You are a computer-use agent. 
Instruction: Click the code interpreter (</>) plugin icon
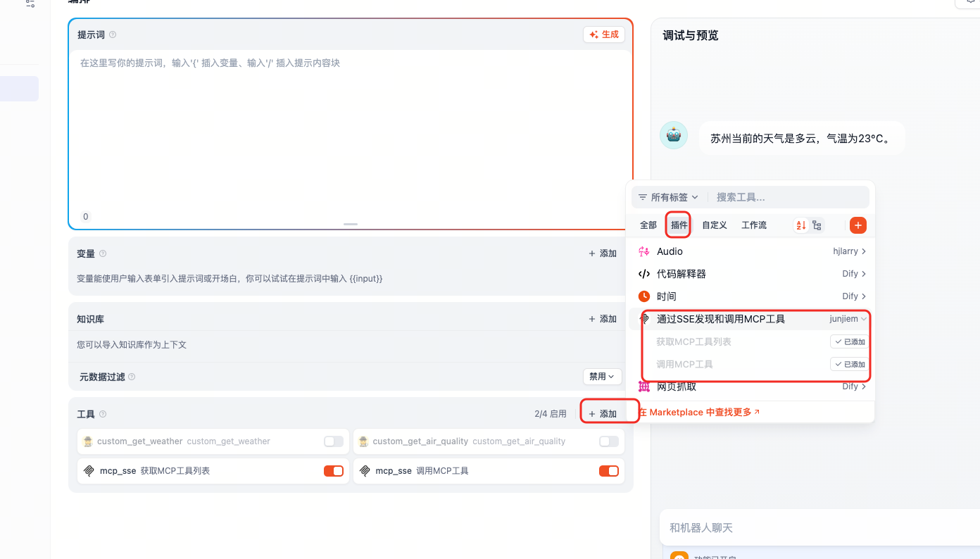(x=643, y=274)
